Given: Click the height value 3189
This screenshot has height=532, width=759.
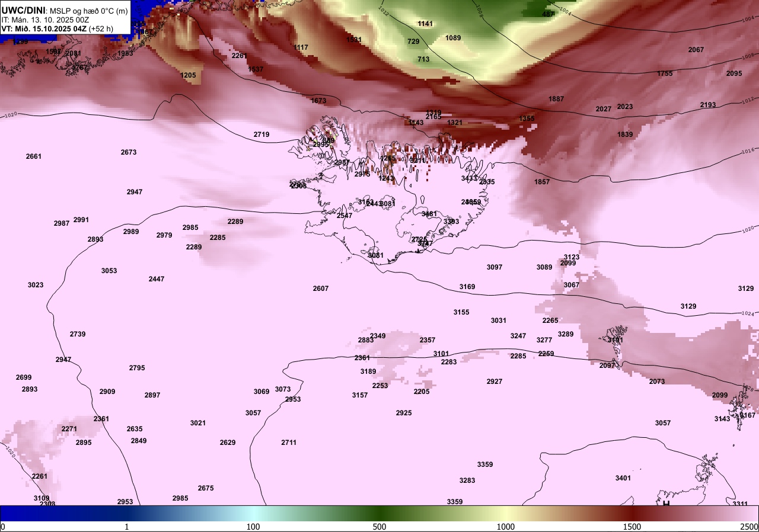Looking at the screenshot, I should (368, 371).
